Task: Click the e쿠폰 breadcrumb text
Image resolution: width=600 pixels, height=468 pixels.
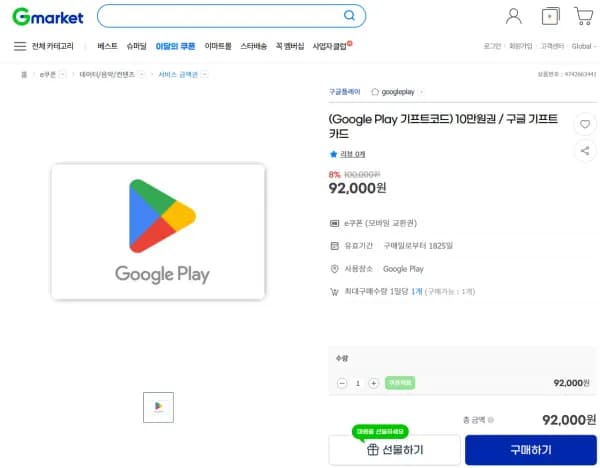Action: pyautogui.click(x=48, y=74)
